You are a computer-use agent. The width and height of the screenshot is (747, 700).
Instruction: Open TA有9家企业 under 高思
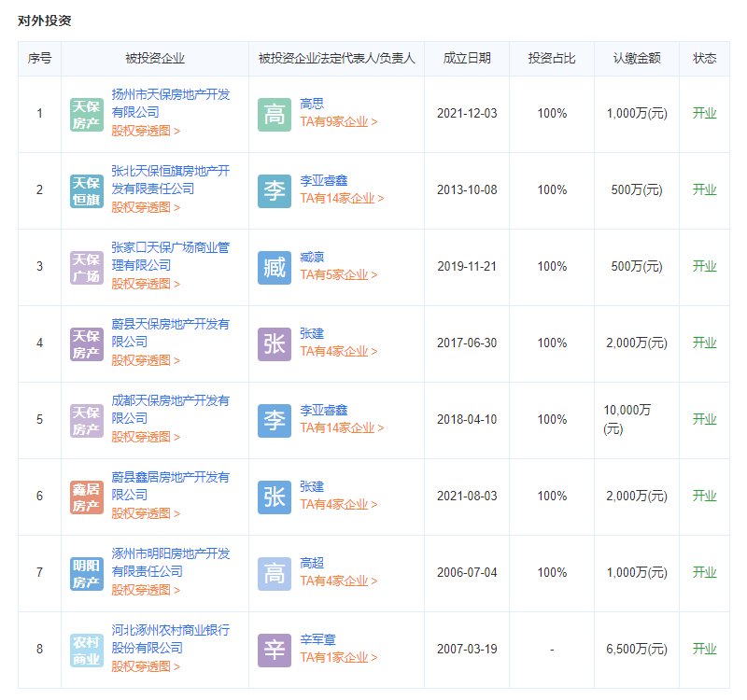click(x=339, y=122)
